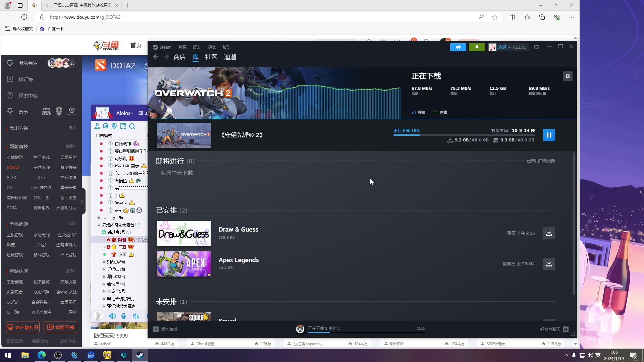Open download settings gear icon
This screenshot has width=644, height=362.
[568, 76]
